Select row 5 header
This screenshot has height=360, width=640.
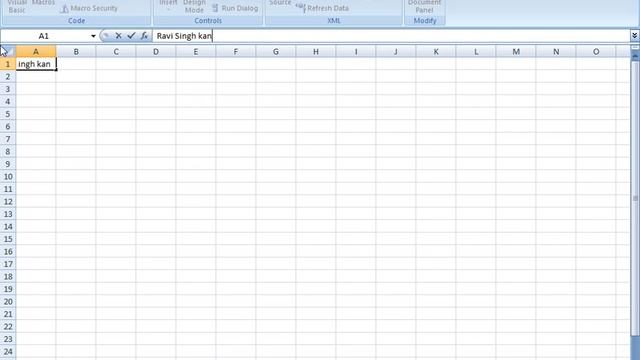[8, 114]
